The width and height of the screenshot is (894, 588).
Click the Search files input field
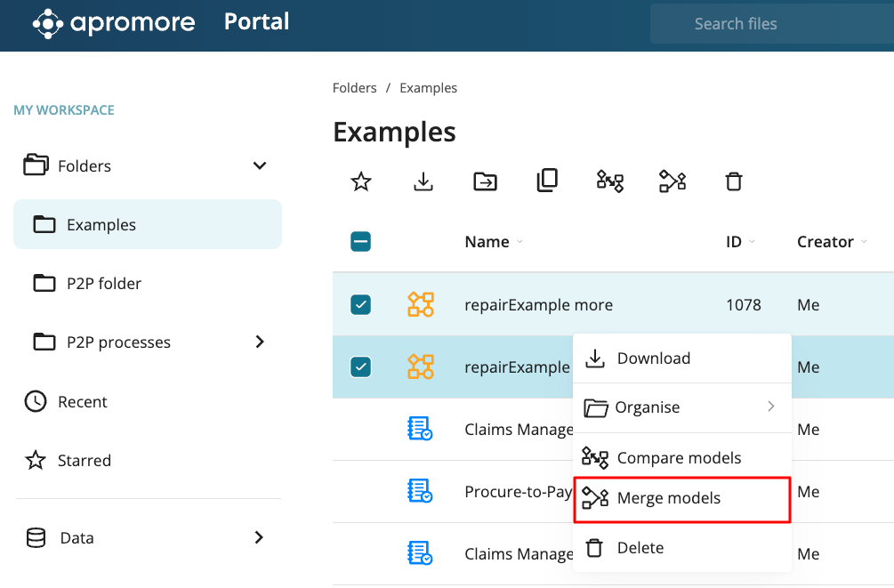[772, 24]
